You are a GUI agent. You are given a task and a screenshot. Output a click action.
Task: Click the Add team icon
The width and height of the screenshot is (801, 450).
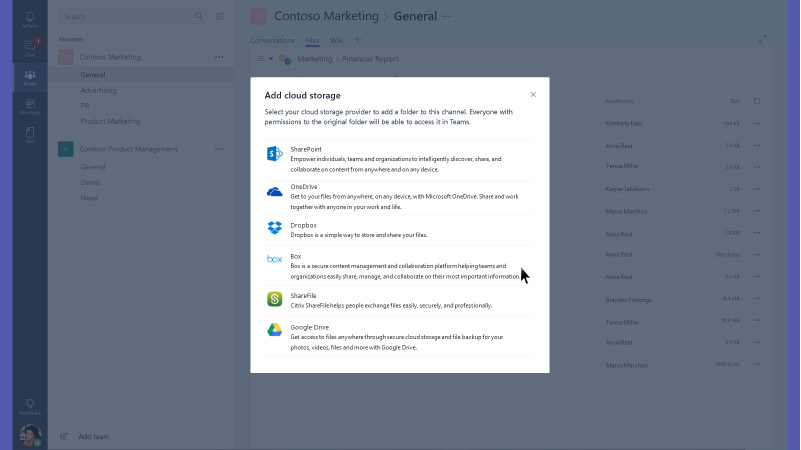point(63,436)
